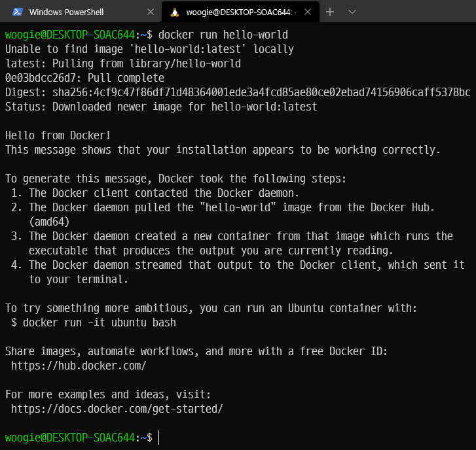Click 'latest: Pulling from library/hello-world' line
Image resolution: width=476 pixels, height=450 pixels.
[123, 63]
